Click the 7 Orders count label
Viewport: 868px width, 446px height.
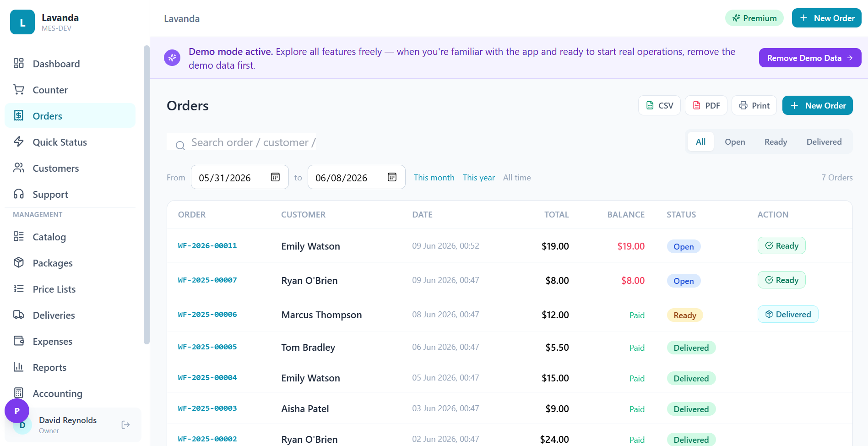pyautogui.click(x=837, y=177)
